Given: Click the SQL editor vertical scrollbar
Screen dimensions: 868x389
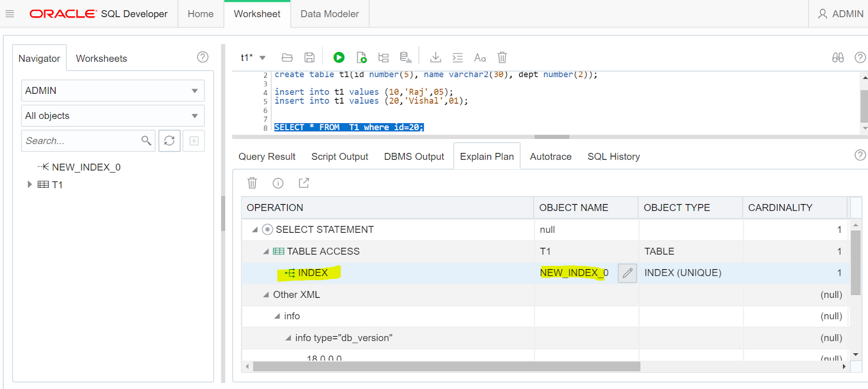Looking at the screenshot, I should coord(864,106).
